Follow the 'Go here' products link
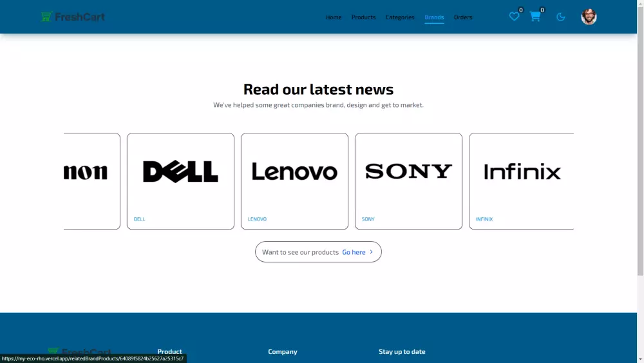This screenshot has width=644, height=363. tap(354, 252)
